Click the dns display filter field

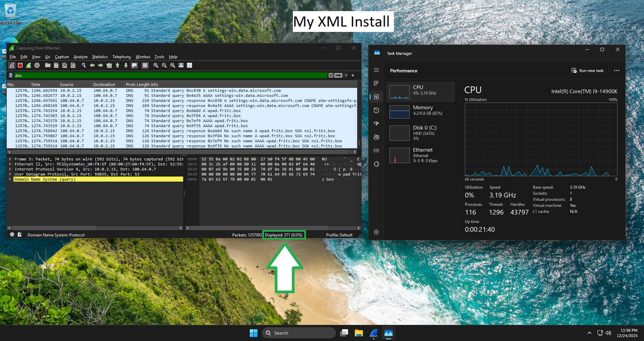coord(168,75)
